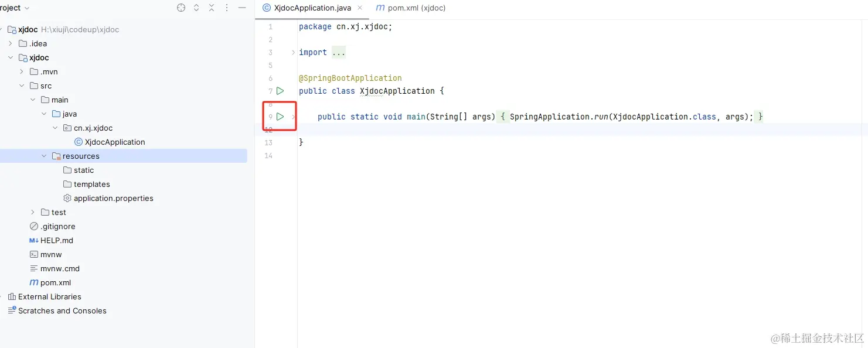868x348 pixels.
Task: Click the Collapse All icon in Project panel
Action: click(x=212, y=8)
